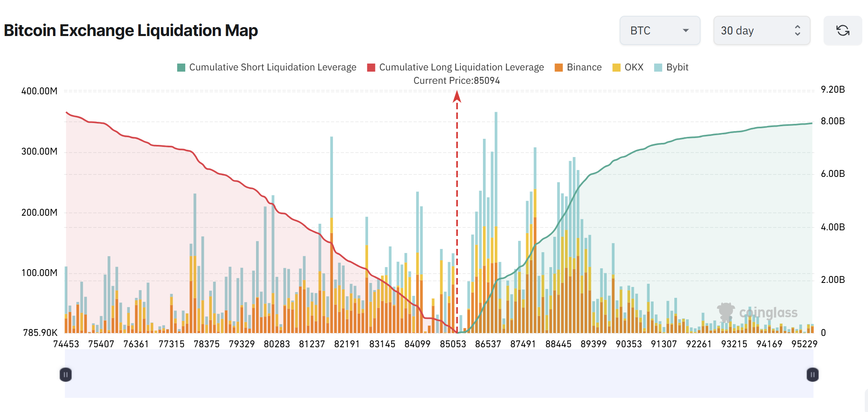
Task: Click the 30 day up/down stepper arrows
Action: (x=797, y=31)
